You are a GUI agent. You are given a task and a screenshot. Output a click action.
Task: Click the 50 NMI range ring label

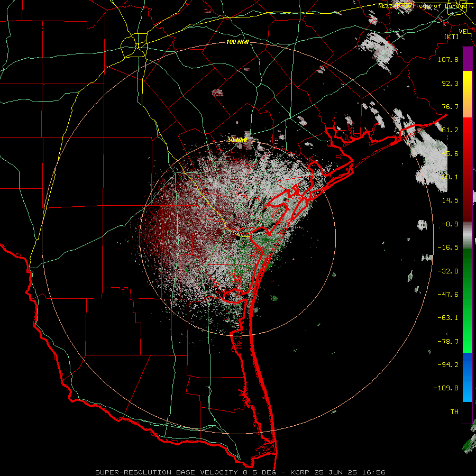coord(237,140)
